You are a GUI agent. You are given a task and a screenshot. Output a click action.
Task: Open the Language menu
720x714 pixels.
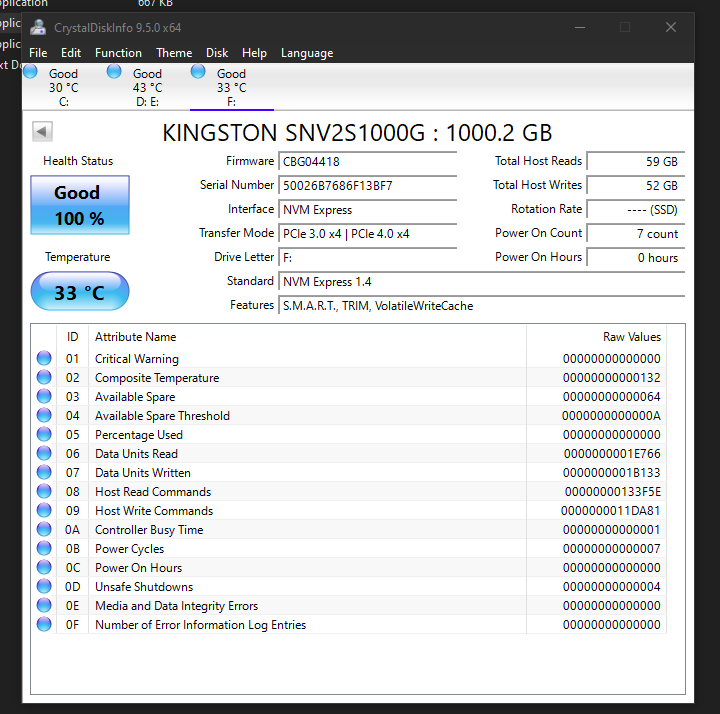(307, 53)
